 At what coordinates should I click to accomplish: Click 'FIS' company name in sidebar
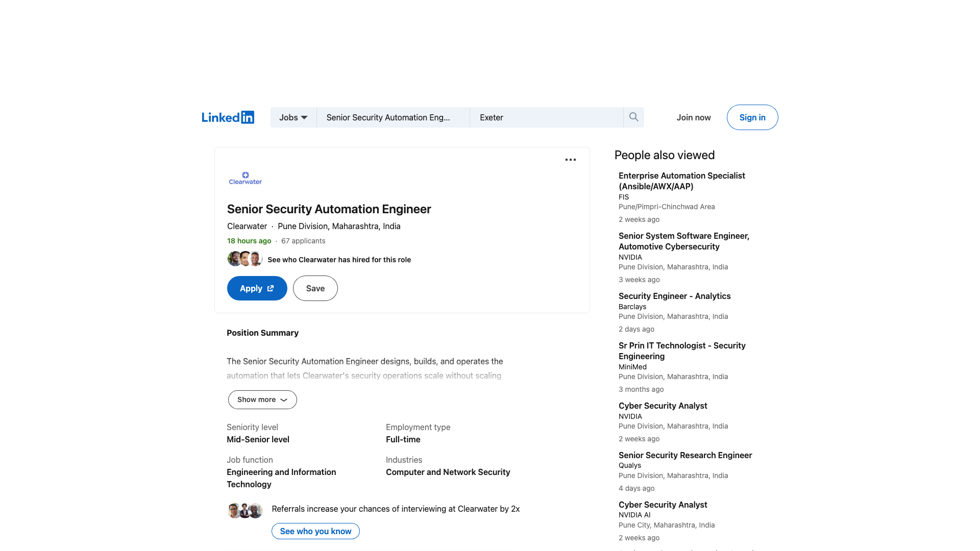[624, 197]
